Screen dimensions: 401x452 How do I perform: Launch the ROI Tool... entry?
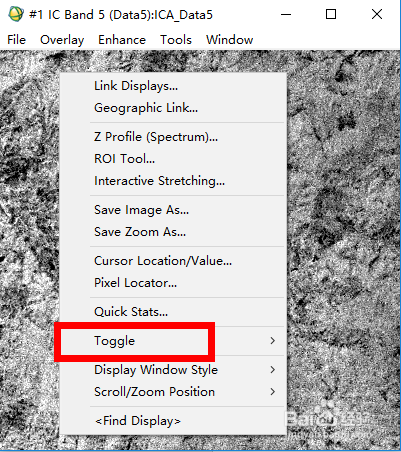(173, 159)
